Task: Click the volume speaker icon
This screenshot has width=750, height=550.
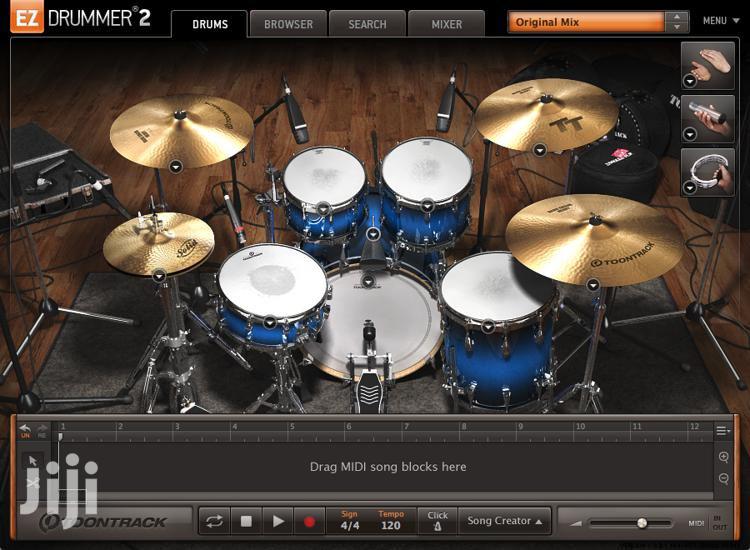Action: pos(576,524)
